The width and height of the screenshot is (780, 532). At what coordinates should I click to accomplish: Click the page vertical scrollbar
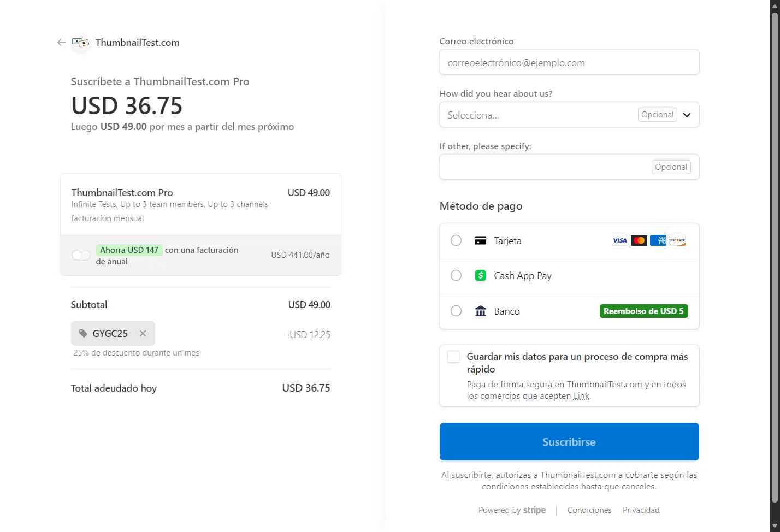(x=775, y=257)
